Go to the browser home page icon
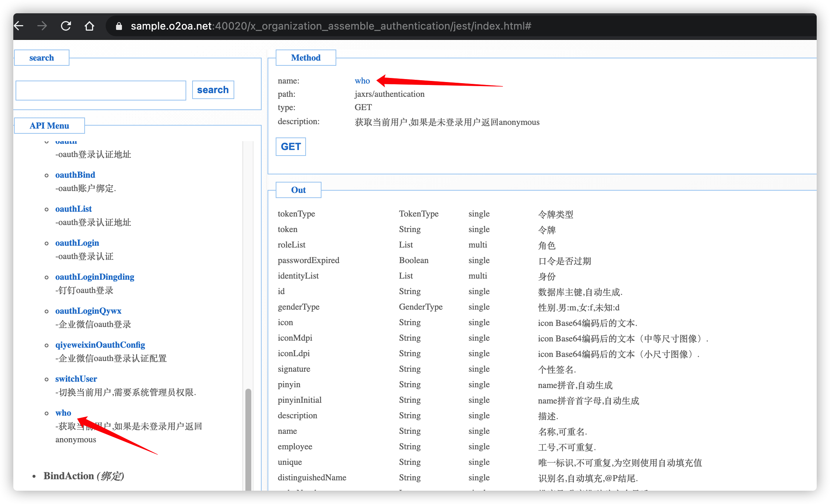This screenshot has width=830, height=504. [x=89, y=26]
